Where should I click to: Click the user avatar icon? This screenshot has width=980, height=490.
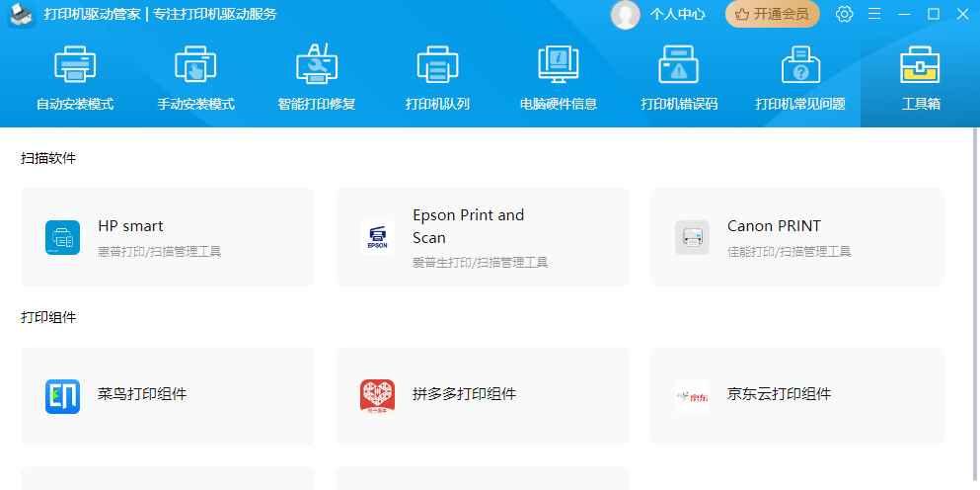pos(625,14)
